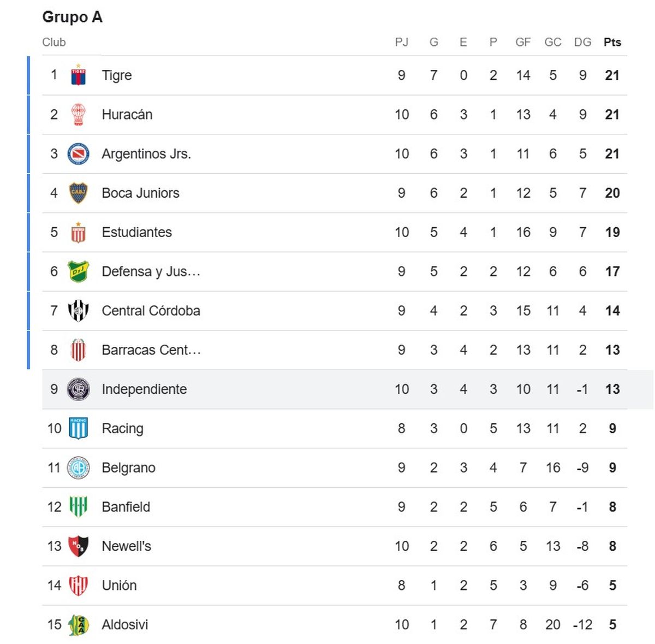Open the Banfield team name
655x644 pixels.
coord(126,507)
